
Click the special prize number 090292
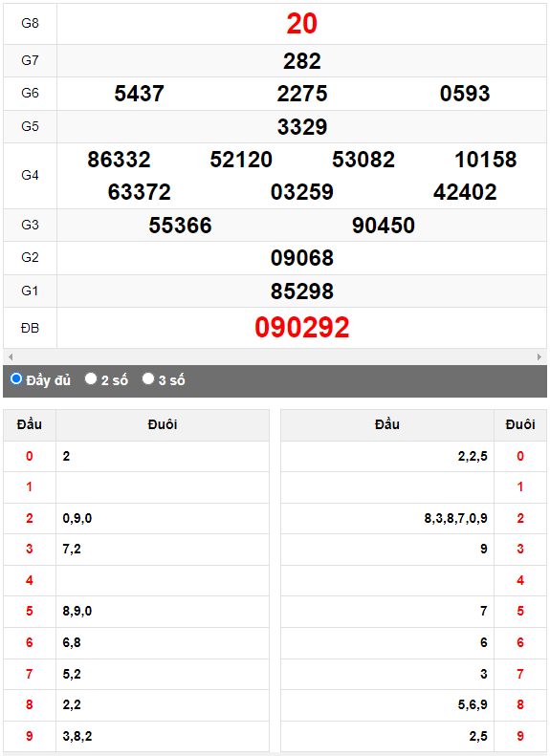coord(302,328)
